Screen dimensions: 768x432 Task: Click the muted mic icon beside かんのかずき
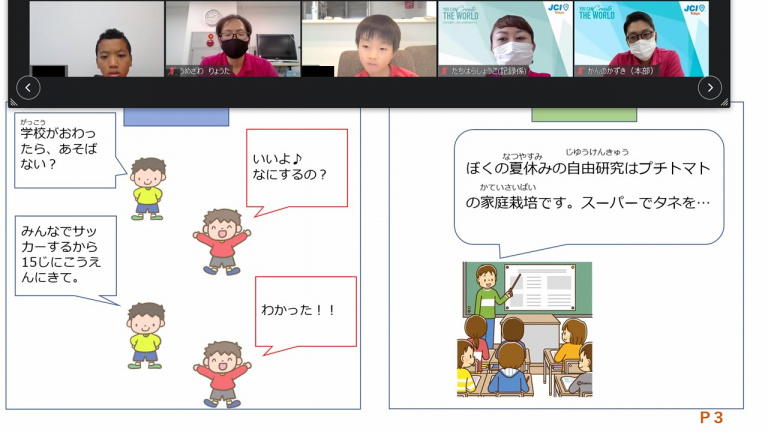pyautogui.click(x=580, y=71)
